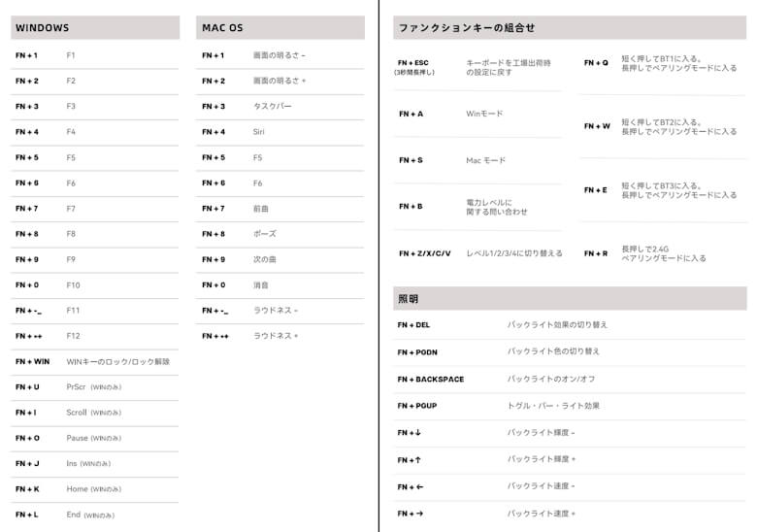Screen dimensions: 757x532
Task: Click the FN + PGUP shortcut label
Action: click(417, 406)
